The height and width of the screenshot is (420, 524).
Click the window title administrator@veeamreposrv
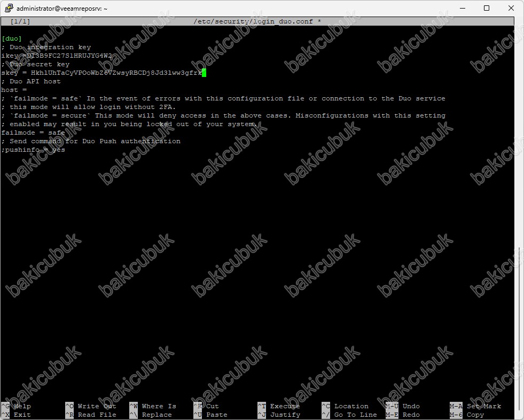click(x=62, y=9)
